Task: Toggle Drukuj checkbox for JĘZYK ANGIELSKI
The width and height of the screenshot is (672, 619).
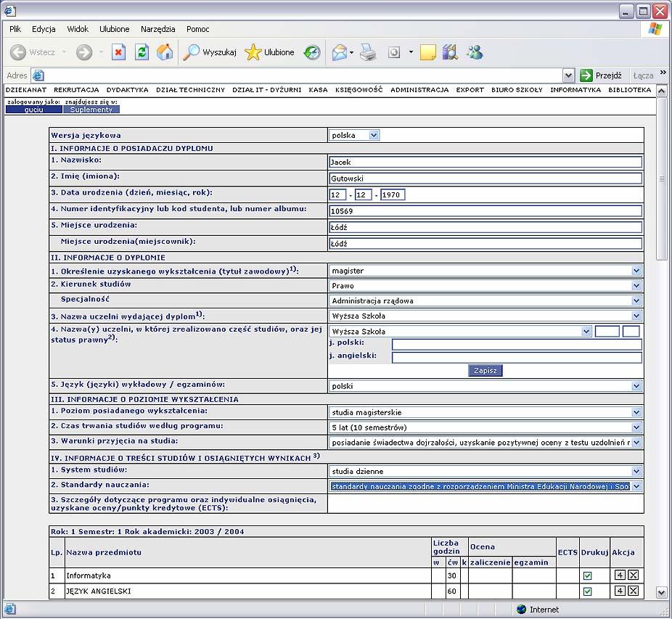Action: [588, 591]
